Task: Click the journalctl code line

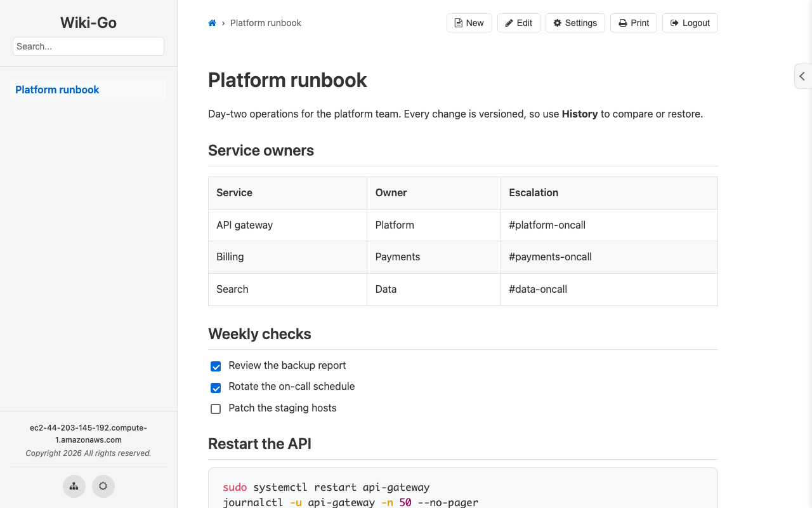Action: [350, 502]
